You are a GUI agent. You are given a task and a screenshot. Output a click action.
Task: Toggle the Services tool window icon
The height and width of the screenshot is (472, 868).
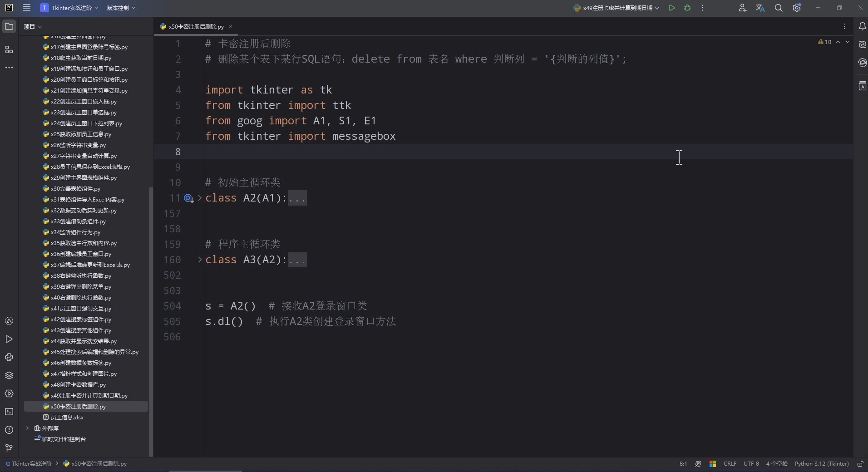pos(9,393)
